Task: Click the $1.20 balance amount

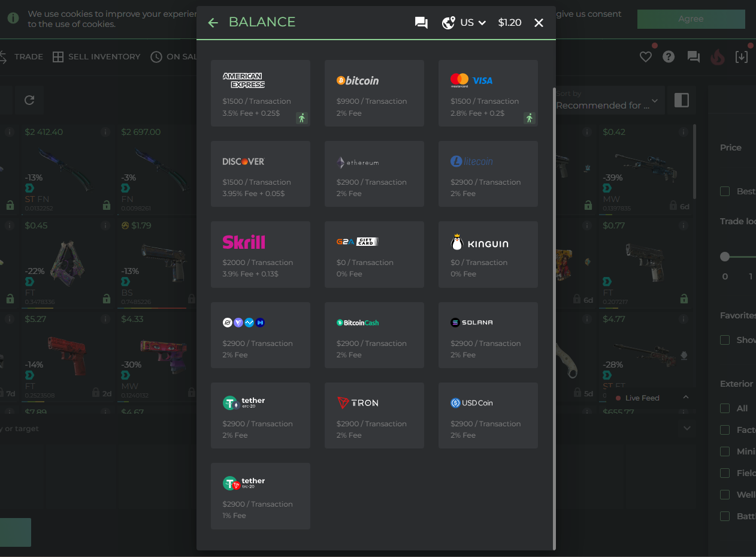Action: pos(510,23)
